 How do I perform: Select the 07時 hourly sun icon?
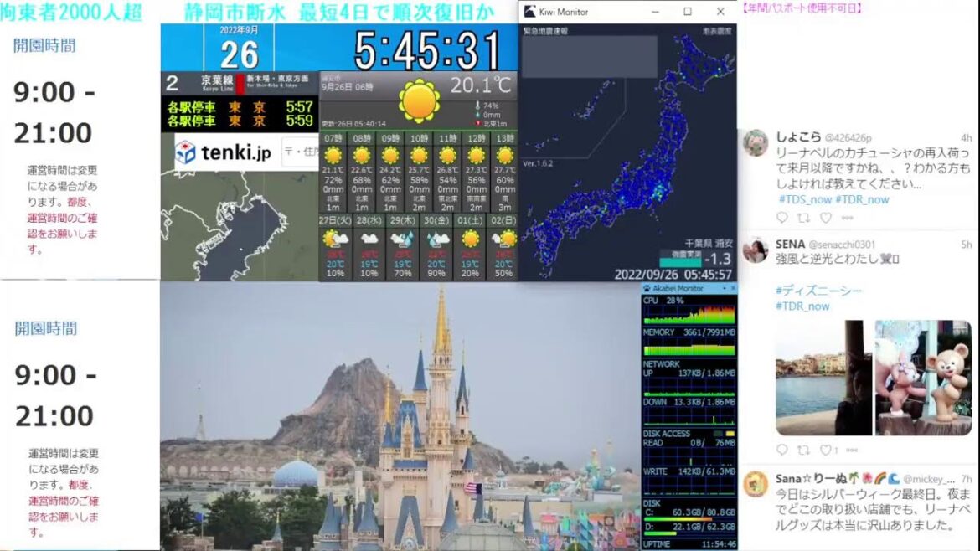pyautogui.click(x=333, y=155)
